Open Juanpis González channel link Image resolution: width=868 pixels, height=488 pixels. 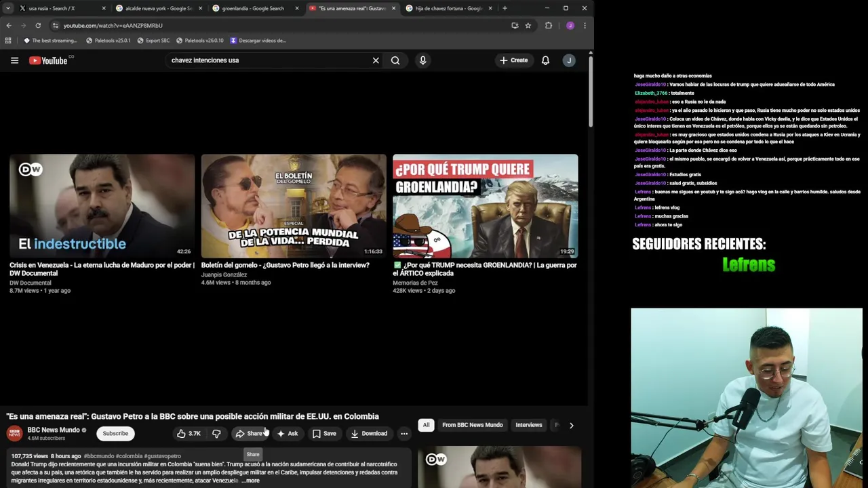[x=224, y=274]
